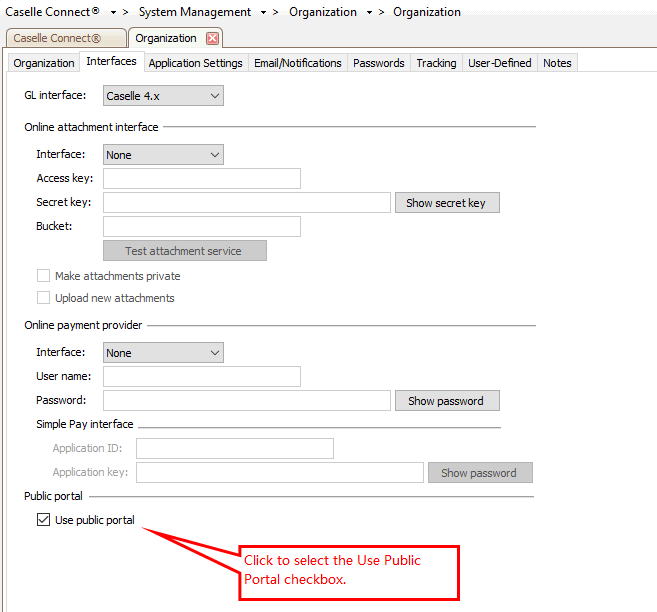Switch to the Notes tab
The height and width of the screenshot is (612, 657).
click(557, 63)
